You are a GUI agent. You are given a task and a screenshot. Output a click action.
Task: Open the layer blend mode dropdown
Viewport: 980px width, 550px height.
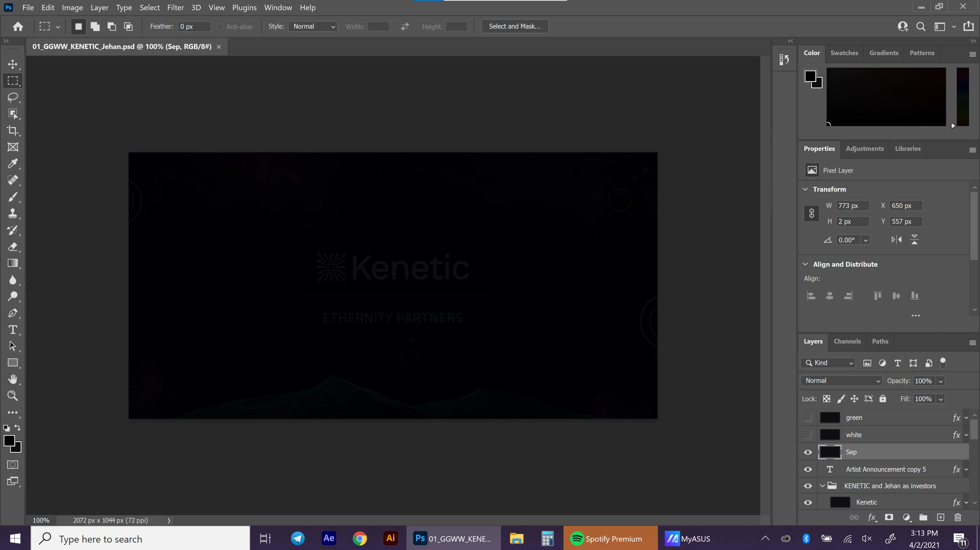(841, 381)
